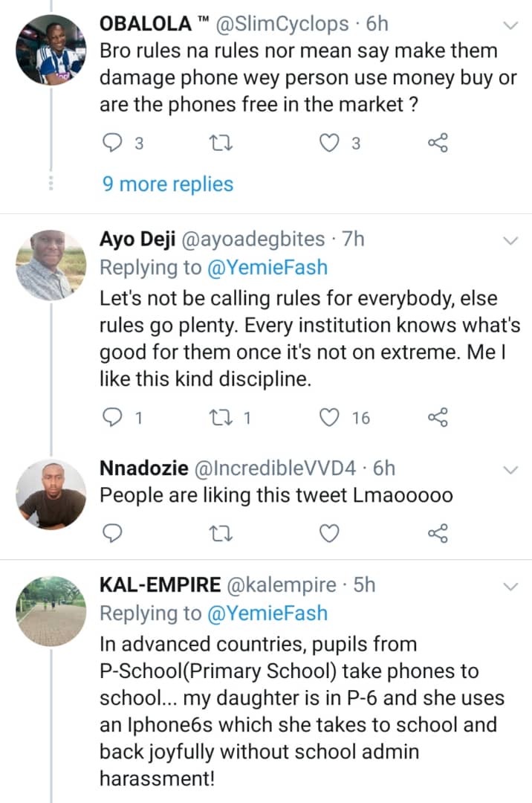The width and height of the screenshot is (532, 803).
Task: Reply to Ayo Deji's tweet
Action: tap(111, 418)
